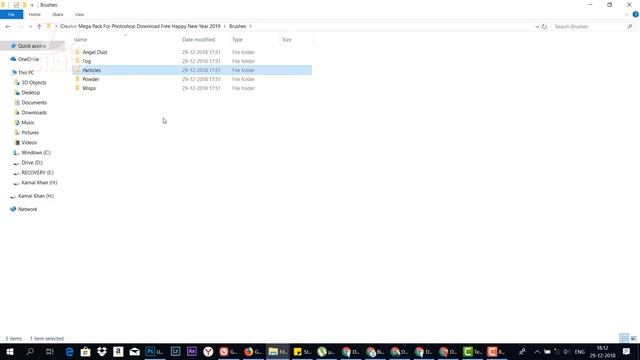Expand the chevron after Brushes in the address bar
The height and width of the screenshot is (360, 640).
point(251,26)
